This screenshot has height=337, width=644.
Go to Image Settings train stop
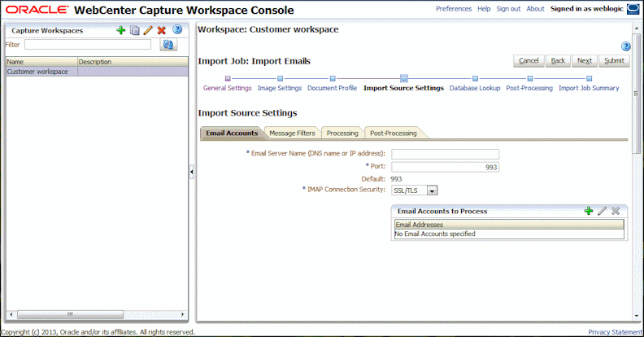click(280, 78)
